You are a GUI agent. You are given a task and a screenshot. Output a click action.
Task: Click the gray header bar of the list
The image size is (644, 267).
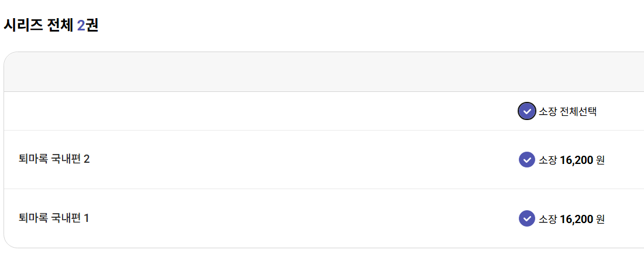pos(292,72)
